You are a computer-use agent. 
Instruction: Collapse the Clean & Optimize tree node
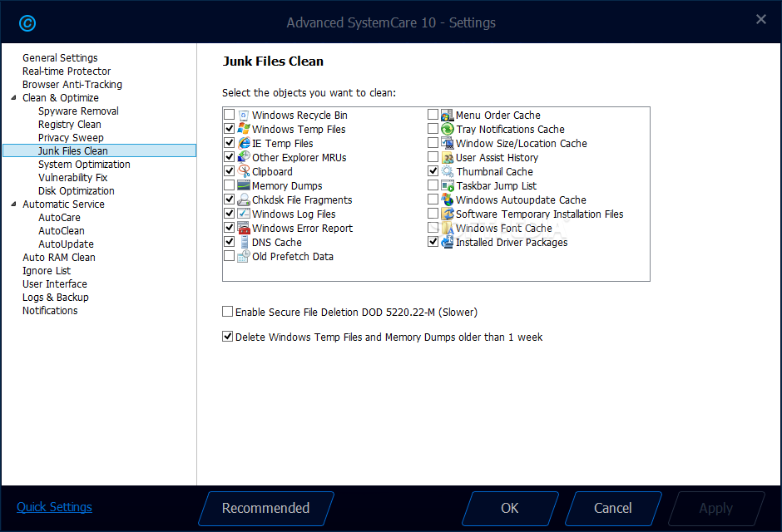tap(13, 97)
